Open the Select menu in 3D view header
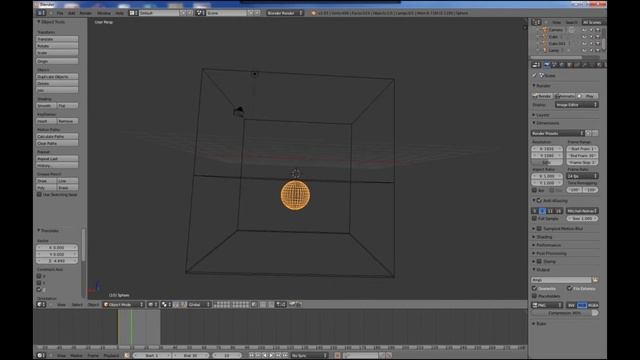 click(77, 304)
